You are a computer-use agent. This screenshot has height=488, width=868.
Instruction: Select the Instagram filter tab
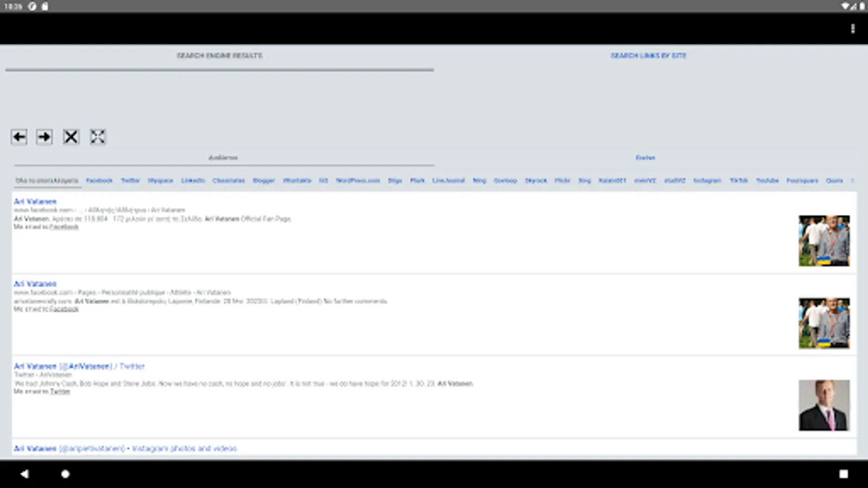click(x=707, y=181)
